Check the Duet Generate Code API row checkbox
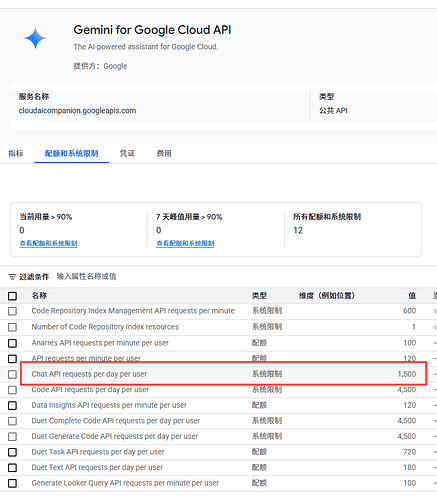 (12, 436)
